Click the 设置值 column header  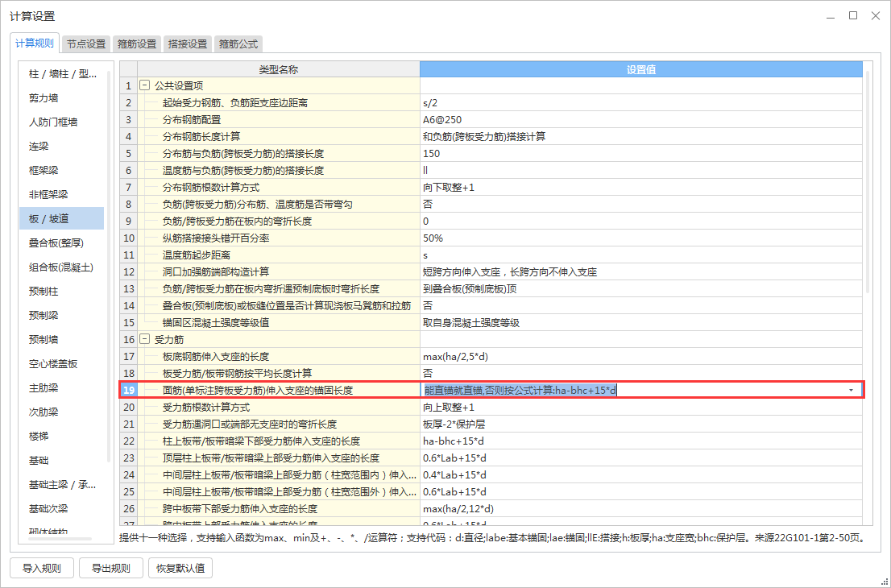click(x=641, y=69)
